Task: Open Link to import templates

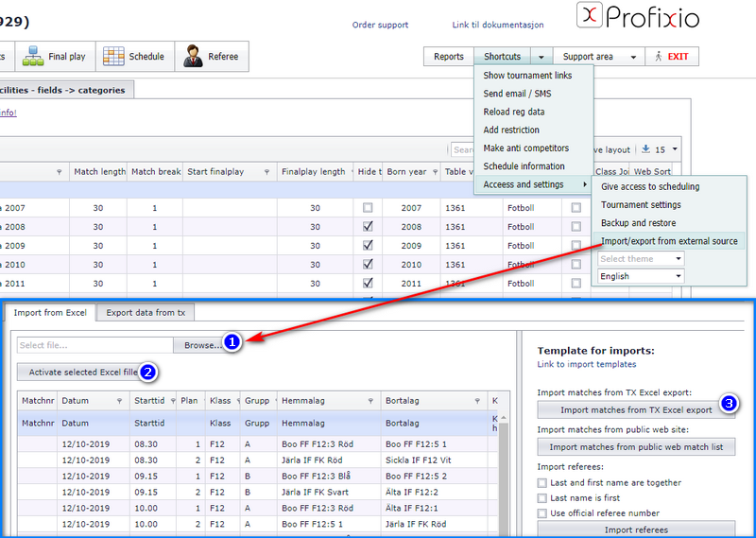Action: pyautogui.click(x=587, y=364)
